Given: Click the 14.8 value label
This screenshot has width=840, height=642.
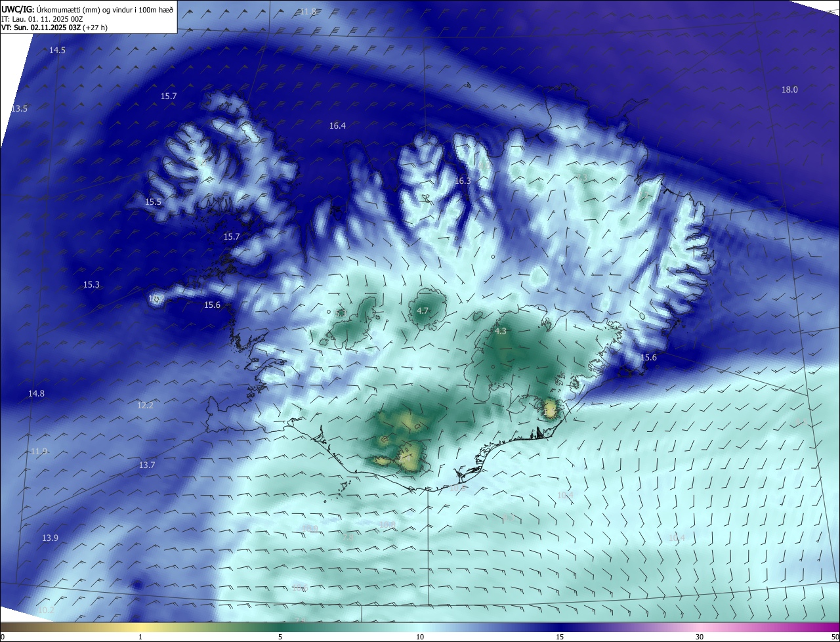Looking at the screenshot, I should [x=36, y=394].
